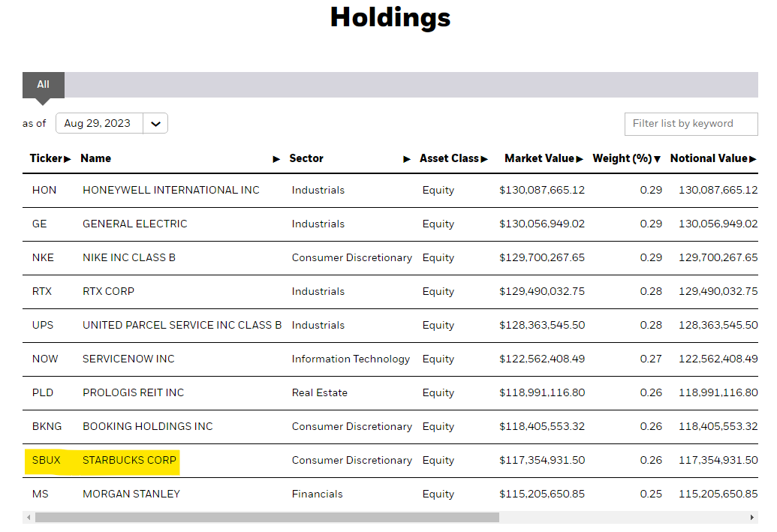777x532 pixels.
Task: Click the SBUX ticker cell
Action: pyautogui.click(x=46, y=460)
